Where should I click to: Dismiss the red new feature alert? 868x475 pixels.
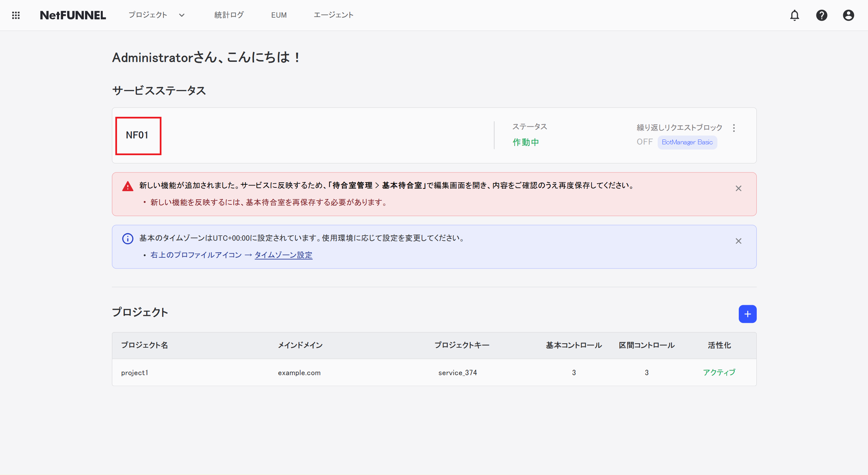click(738, 188)
